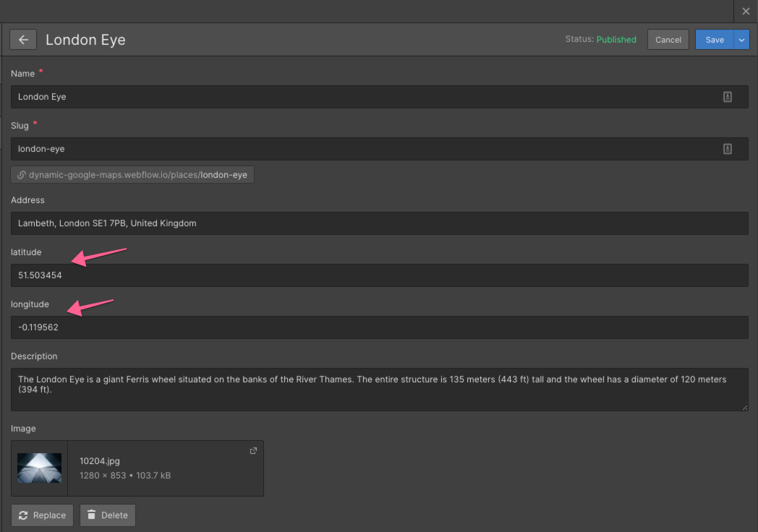
Task: Click the Published status text
Action: [x=616, y=40]
